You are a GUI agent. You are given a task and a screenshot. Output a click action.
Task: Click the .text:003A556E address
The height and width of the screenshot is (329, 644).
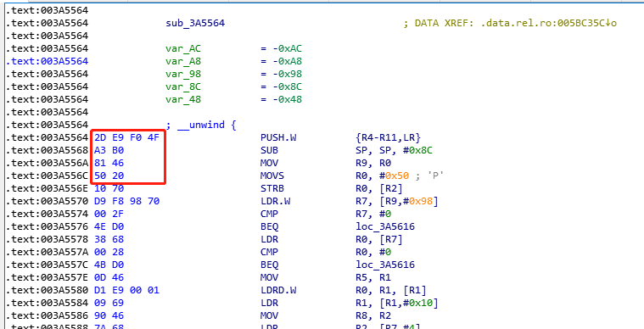point(47,189)
